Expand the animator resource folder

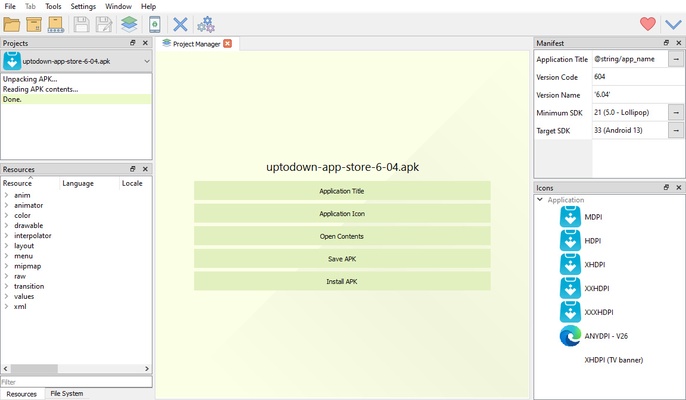(7, 205)
